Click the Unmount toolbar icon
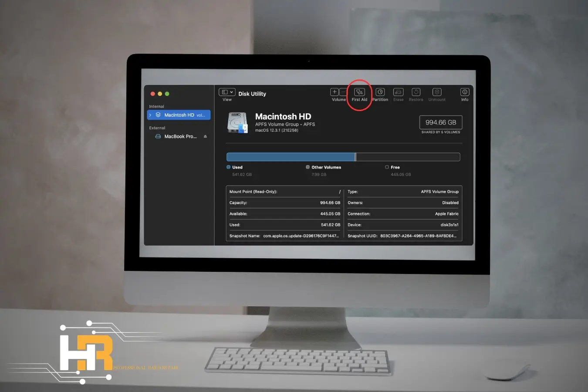588x392 pixels. [x=437, y=92]
